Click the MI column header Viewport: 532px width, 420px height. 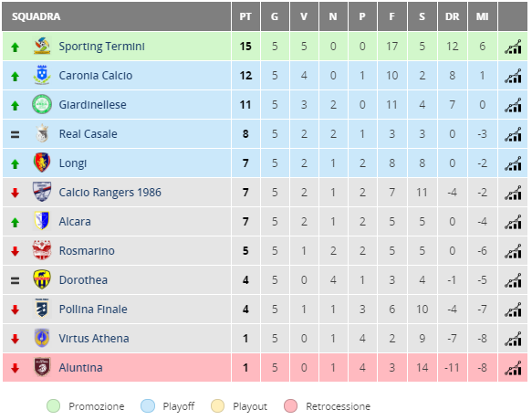click(482, 16)
